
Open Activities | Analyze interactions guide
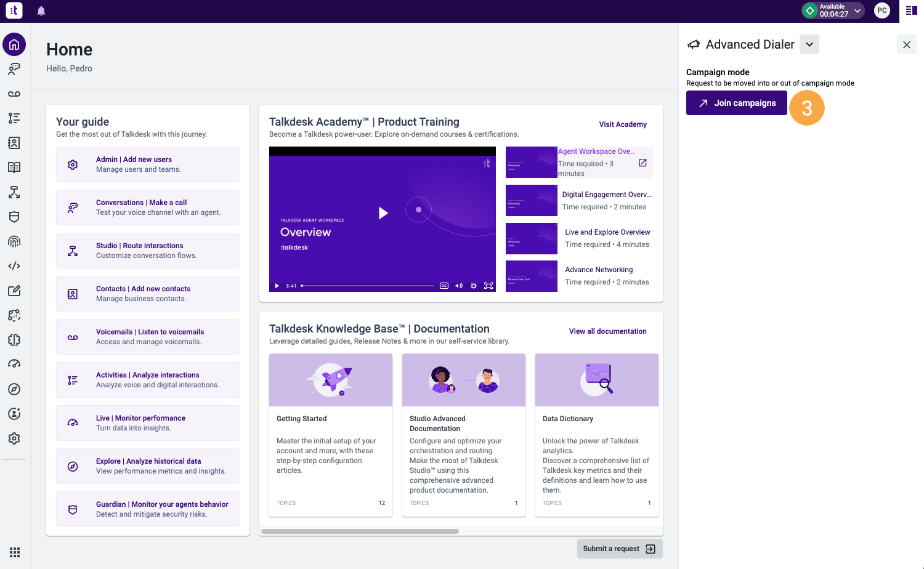click(x=148, y=380)
